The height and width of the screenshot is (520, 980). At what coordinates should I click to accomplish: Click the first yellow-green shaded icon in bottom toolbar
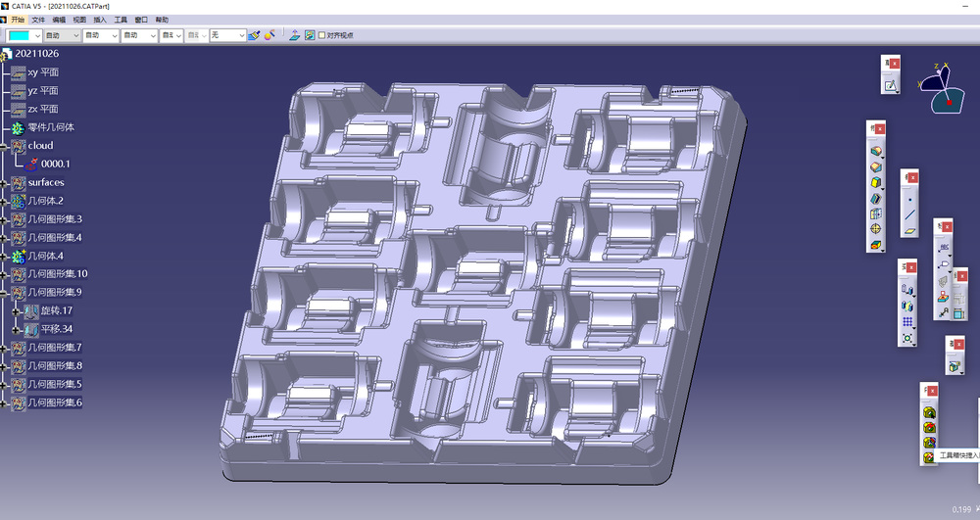point(929,412)
